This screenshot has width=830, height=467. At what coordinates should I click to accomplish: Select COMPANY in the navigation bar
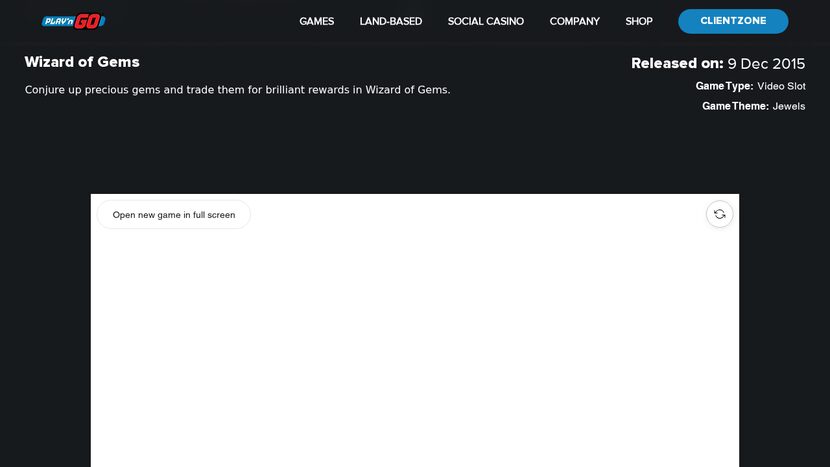pyautogui.click(x=574, y=21)
